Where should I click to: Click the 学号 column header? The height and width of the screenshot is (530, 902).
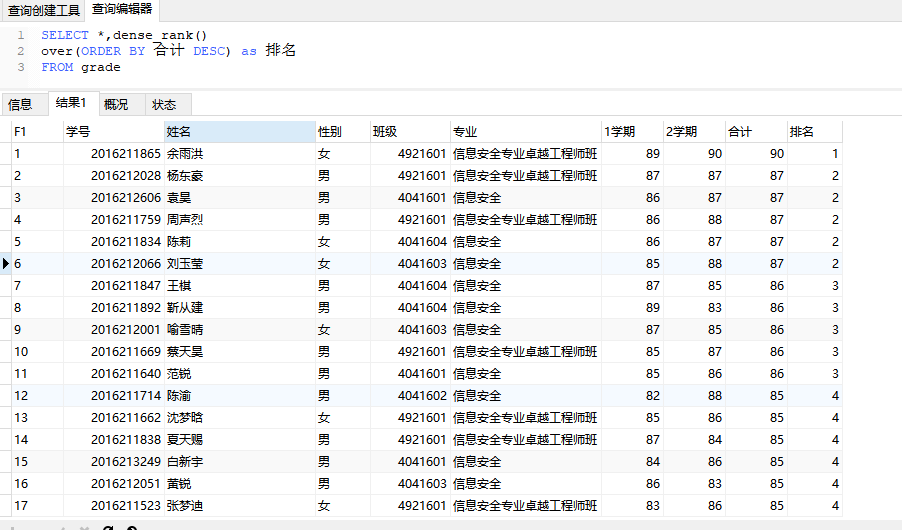(114, 132)
